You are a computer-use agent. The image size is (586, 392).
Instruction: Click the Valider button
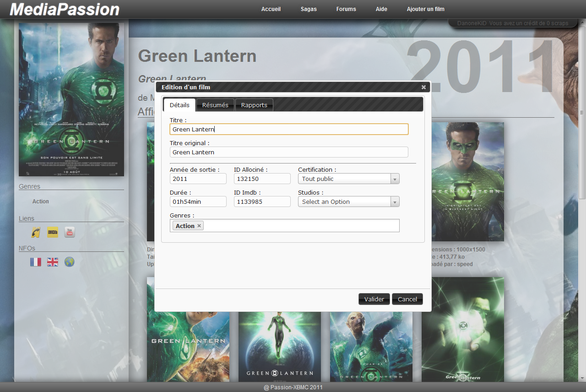374,299
